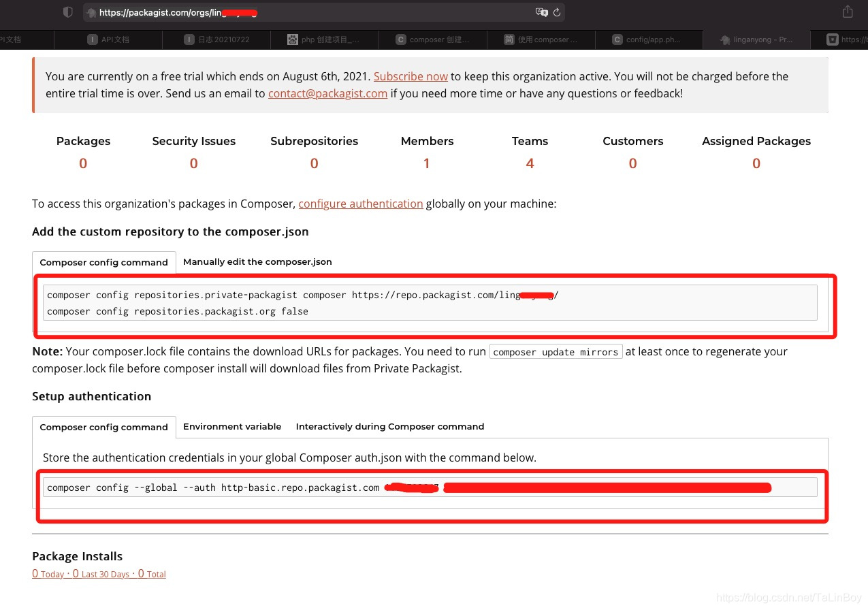Image resolution: width=868 pixels, height=610 pixels.
Task: Switch to the 'API 文档' browser tab
Action: (109, 39)
